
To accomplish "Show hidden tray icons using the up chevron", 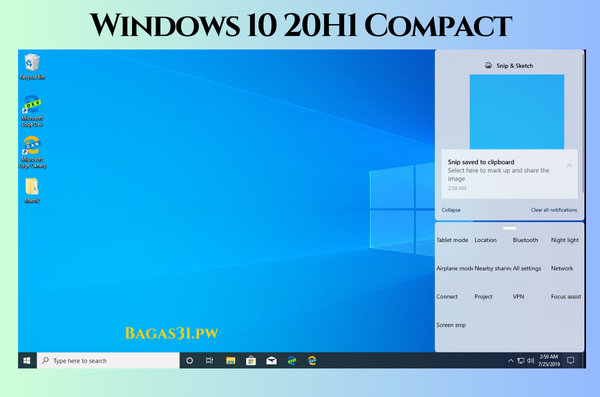I will point(510,361).
